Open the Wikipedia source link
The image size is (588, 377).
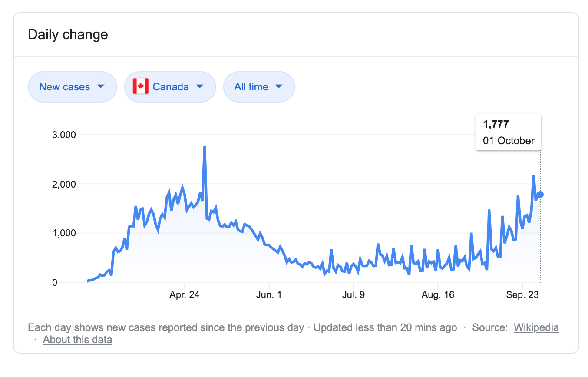pyautogui.click(x=536, y=327)
